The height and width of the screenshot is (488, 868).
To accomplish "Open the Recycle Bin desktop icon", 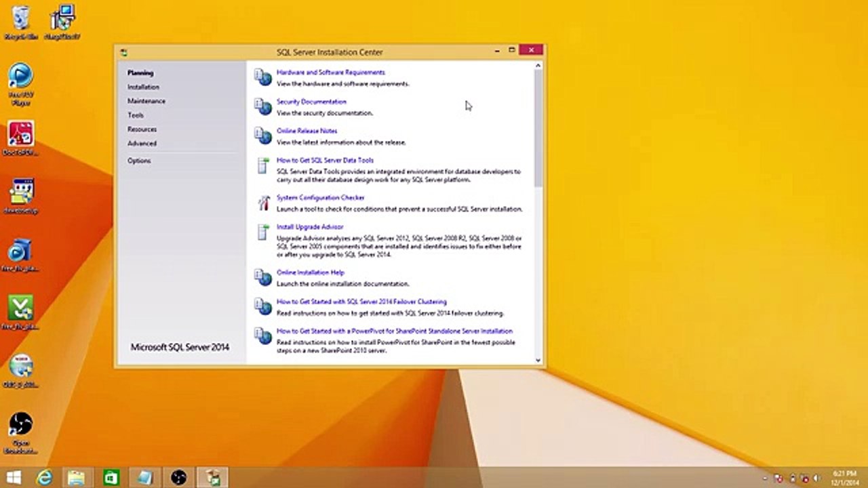I will [x=21, y=23].
